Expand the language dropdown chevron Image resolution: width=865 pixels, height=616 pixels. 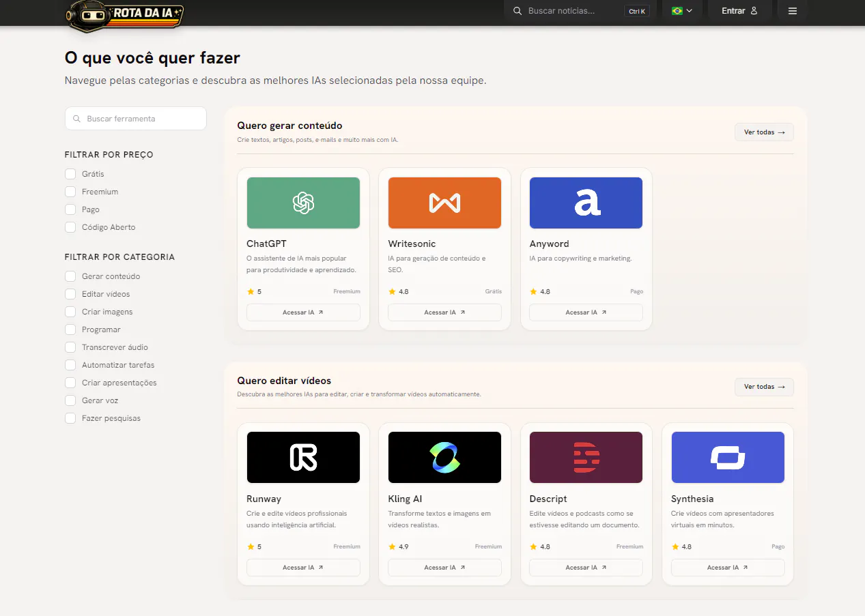click(x=690, y=11)
